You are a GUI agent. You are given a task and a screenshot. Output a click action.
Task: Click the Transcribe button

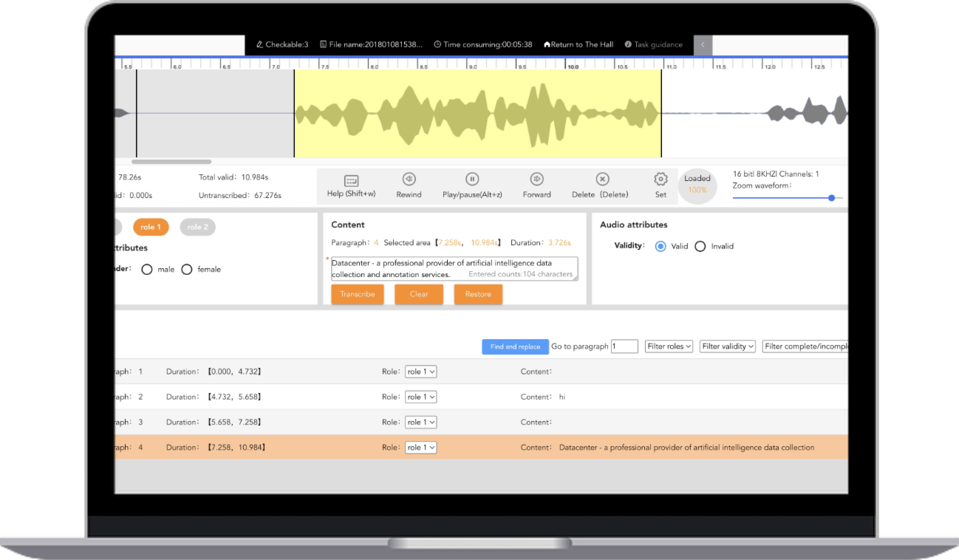pos(357,294)
